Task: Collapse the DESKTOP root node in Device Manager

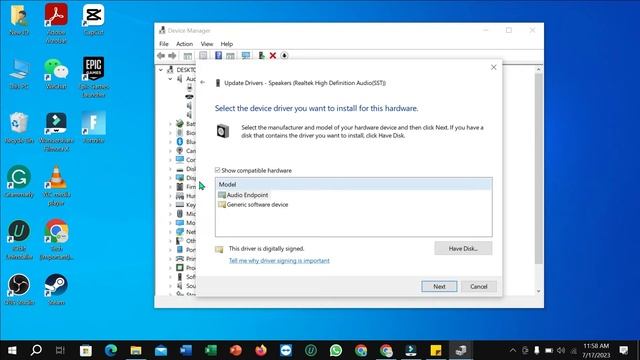Action: [161, 70]
